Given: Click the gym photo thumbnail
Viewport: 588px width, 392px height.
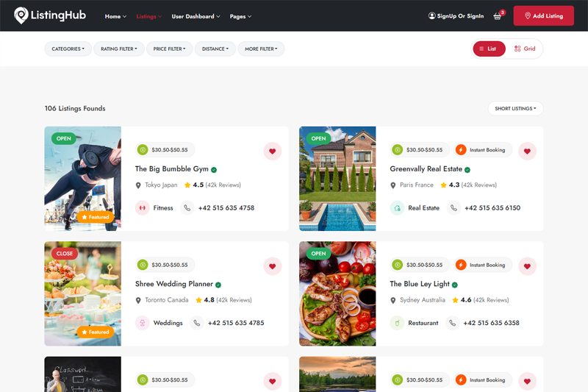Looking at the screenshot, I should (x=83, y=179).
